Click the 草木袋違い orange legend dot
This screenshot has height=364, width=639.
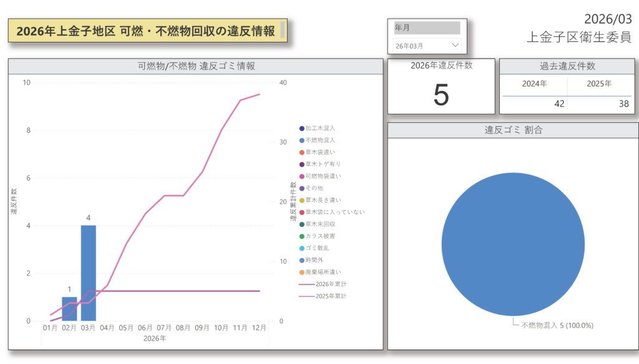tap(302, 152)
